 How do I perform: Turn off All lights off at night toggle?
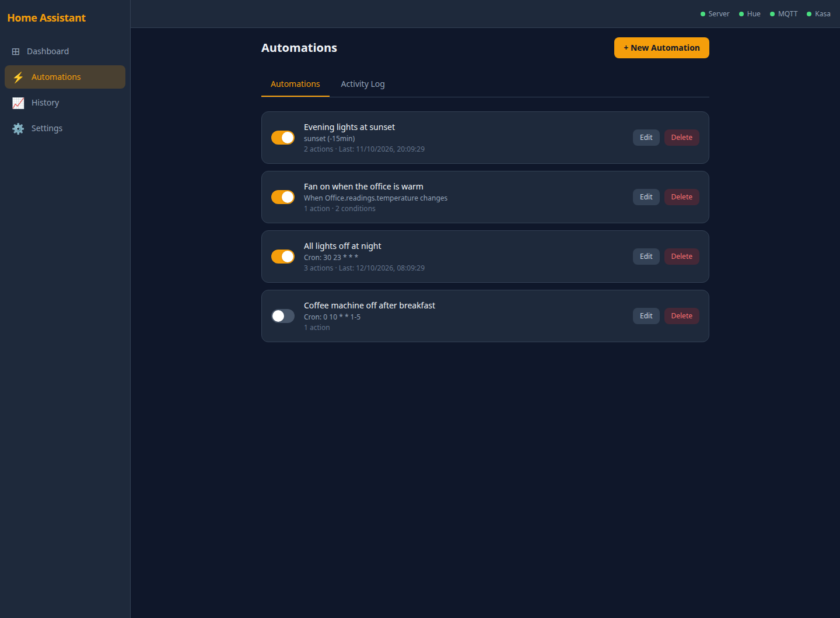pos(283,257)
